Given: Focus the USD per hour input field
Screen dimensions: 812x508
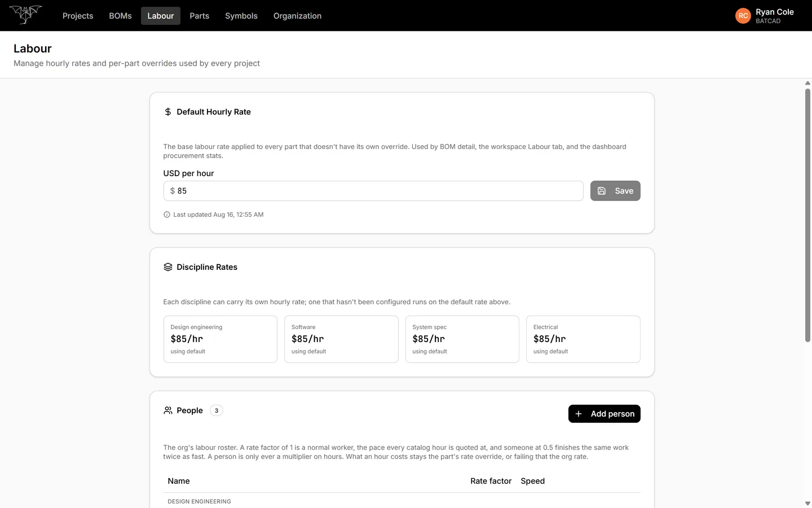Looking at the screenshot, I should 373,191.
